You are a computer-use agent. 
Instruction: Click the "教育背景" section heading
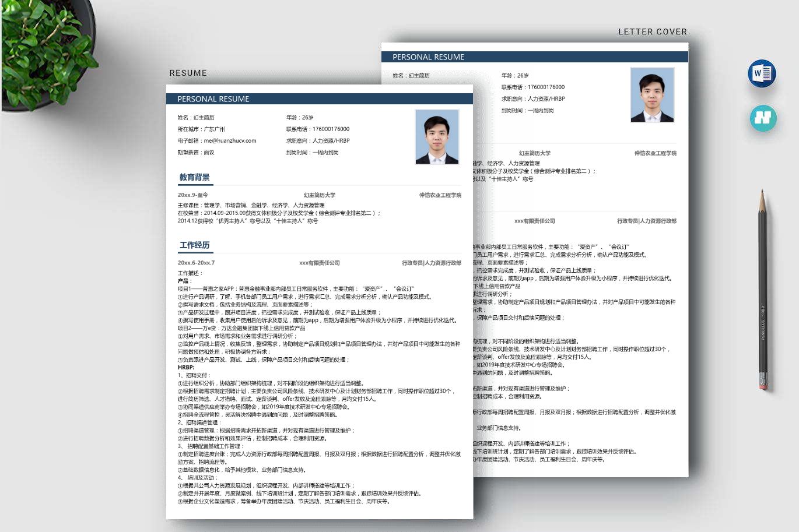pos(195,177)
